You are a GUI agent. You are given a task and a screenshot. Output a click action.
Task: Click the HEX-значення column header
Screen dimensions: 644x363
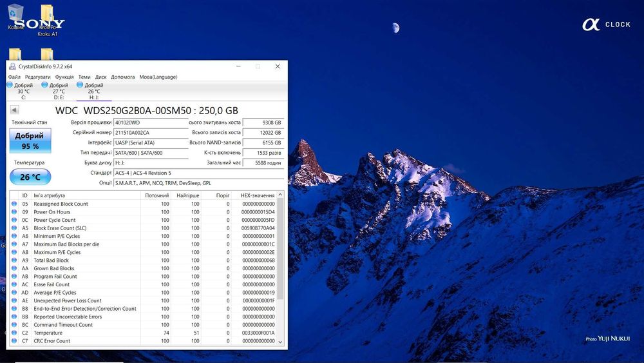click(x=254, y=195)
